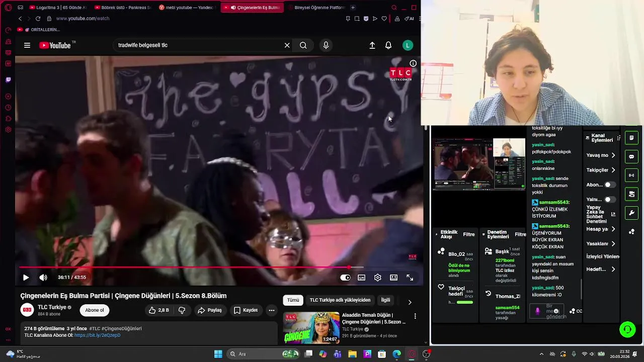Subscribe with the Abone ol button
This screenshot has width=644, height=362.
tap(95, 310)
